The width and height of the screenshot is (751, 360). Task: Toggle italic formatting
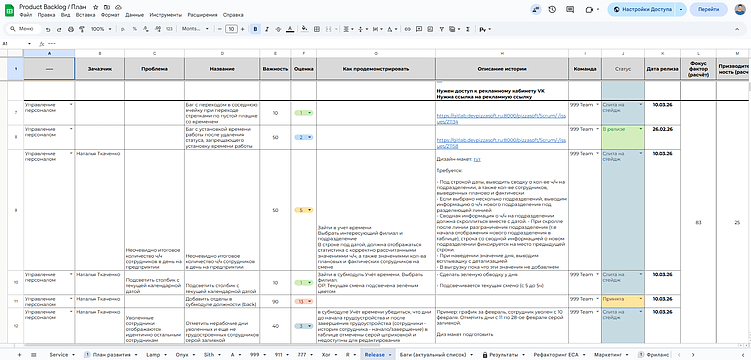click(x=267, y=29)
